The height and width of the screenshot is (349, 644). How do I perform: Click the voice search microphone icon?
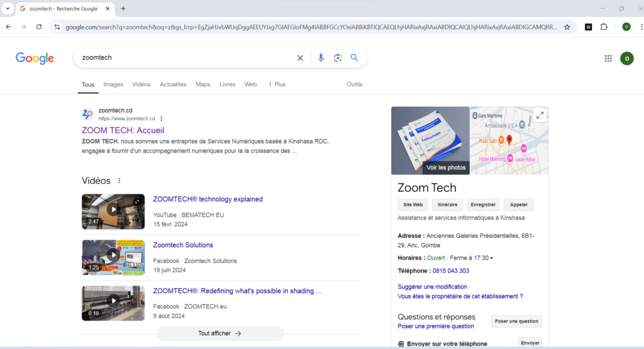click(321, 58)
